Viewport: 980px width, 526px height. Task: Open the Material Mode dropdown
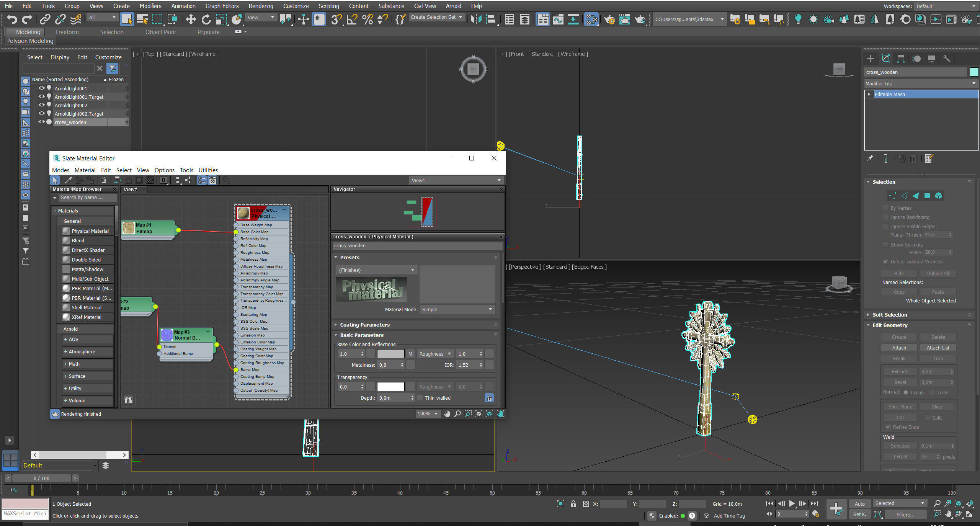pyautogui.click(x=457, y=309)
